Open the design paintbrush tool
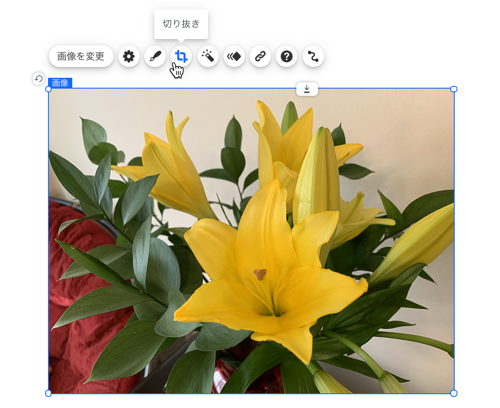 point(155,56)
